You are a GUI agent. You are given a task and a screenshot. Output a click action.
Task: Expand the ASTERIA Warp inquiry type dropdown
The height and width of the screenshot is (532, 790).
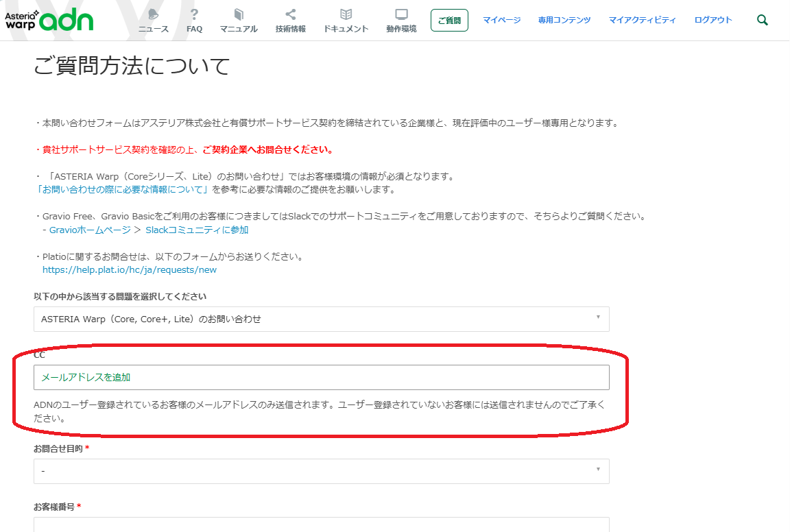click(322, 319)
